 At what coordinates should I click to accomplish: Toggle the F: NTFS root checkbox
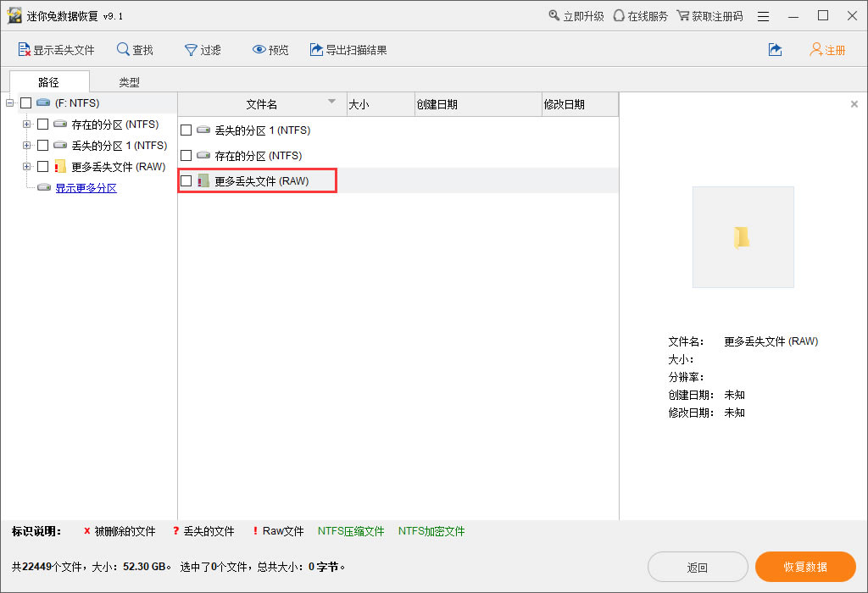tap(26, 103)
